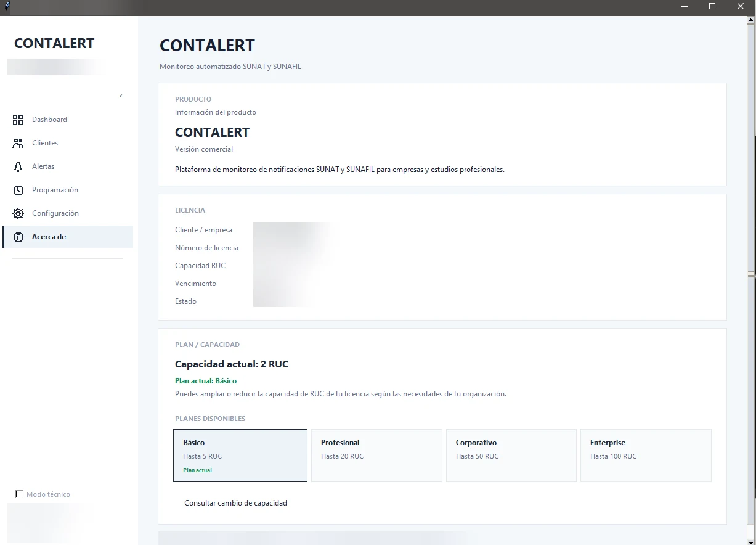This screenshot has height=545, width=756.
Task: Enable the Modo técnico checkbox
Action: pyautogui.click(x=19, y=494)
